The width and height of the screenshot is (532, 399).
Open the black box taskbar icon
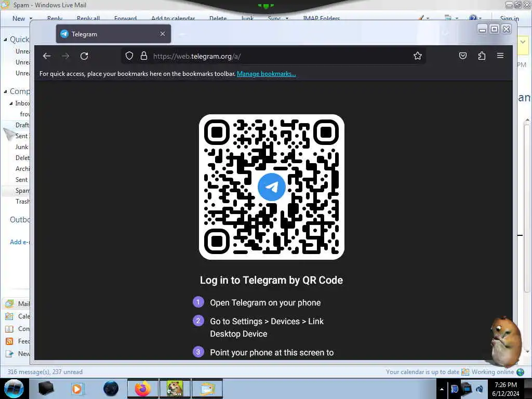point(46,389)
